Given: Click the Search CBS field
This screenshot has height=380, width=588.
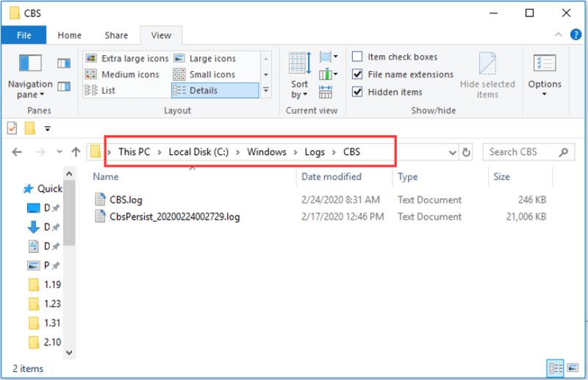Looking at the screenshot, I should pos(528,152).
